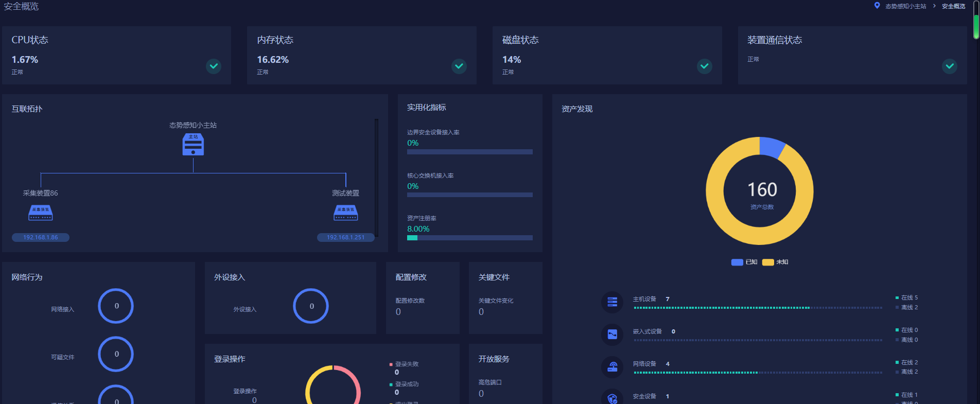Click the 网络行为 panel title
Viewport: 980px width, 404px height.
coord(27,277)
